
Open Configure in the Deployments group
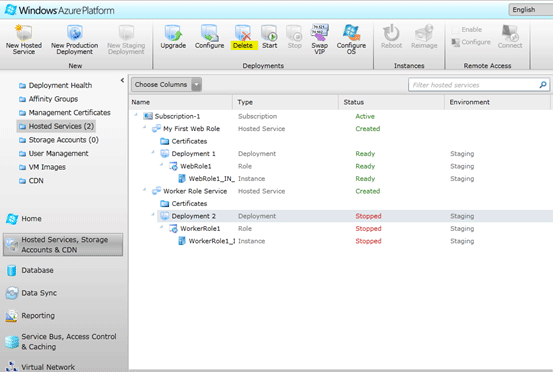209,37
